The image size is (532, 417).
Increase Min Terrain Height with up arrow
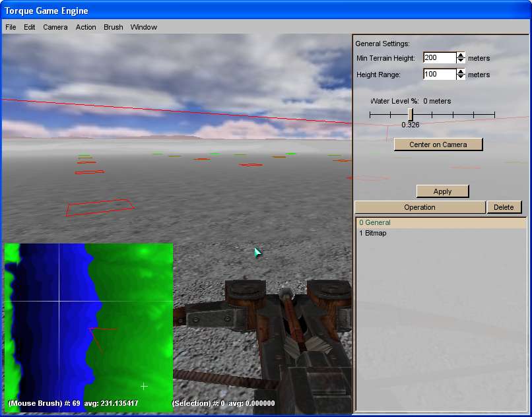click(461, 55)
